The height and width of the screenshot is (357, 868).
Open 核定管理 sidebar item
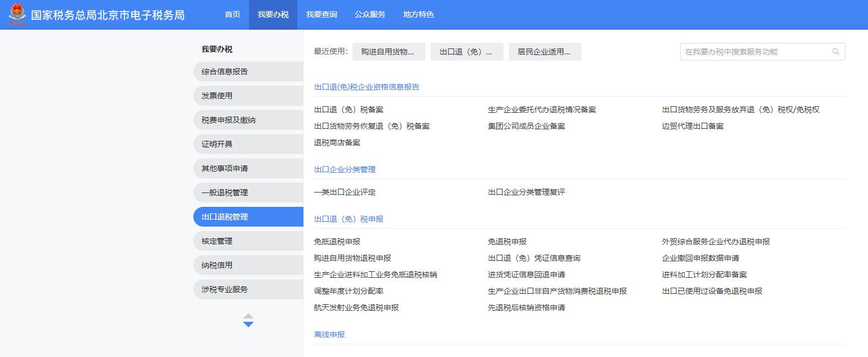tap(248, 241)
